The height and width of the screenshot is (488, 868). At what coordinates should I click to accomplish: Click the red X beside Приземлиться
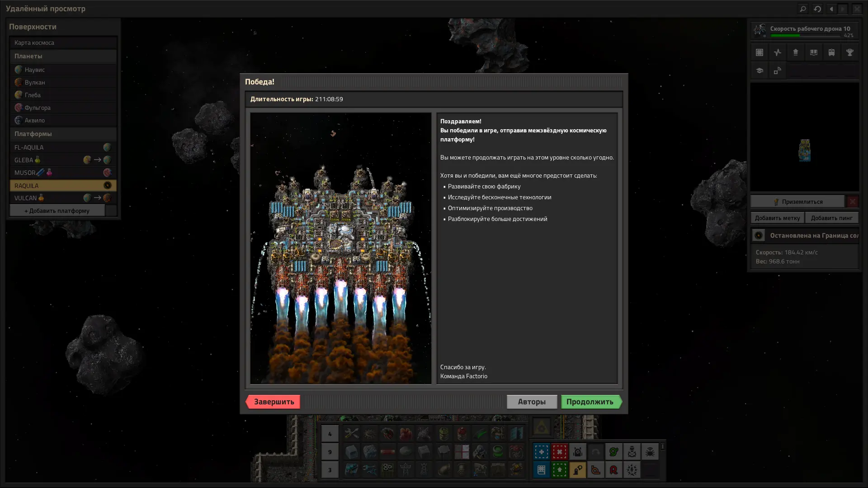[852, 202]
